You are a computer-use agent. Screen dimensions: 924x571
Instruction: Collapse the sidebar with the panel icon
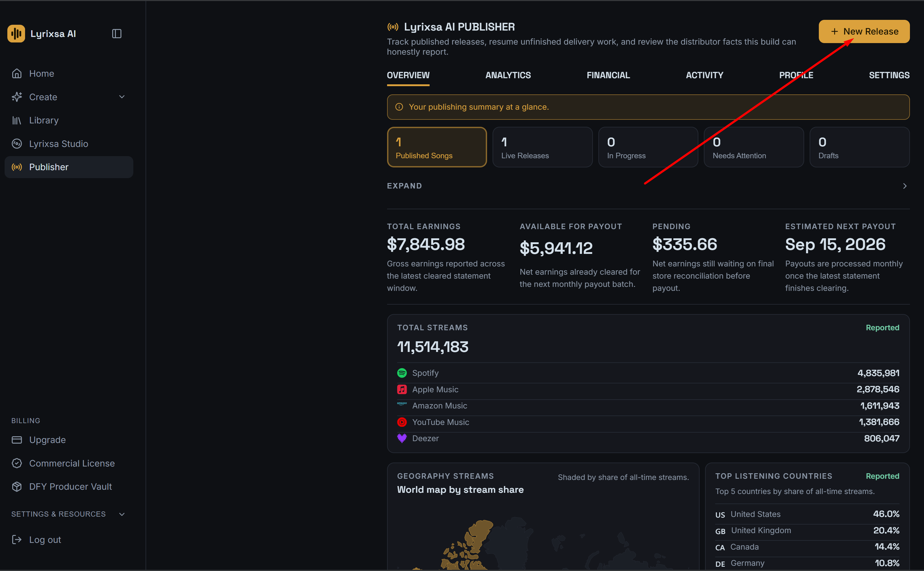pyautogui.click(x=117, y=34)
